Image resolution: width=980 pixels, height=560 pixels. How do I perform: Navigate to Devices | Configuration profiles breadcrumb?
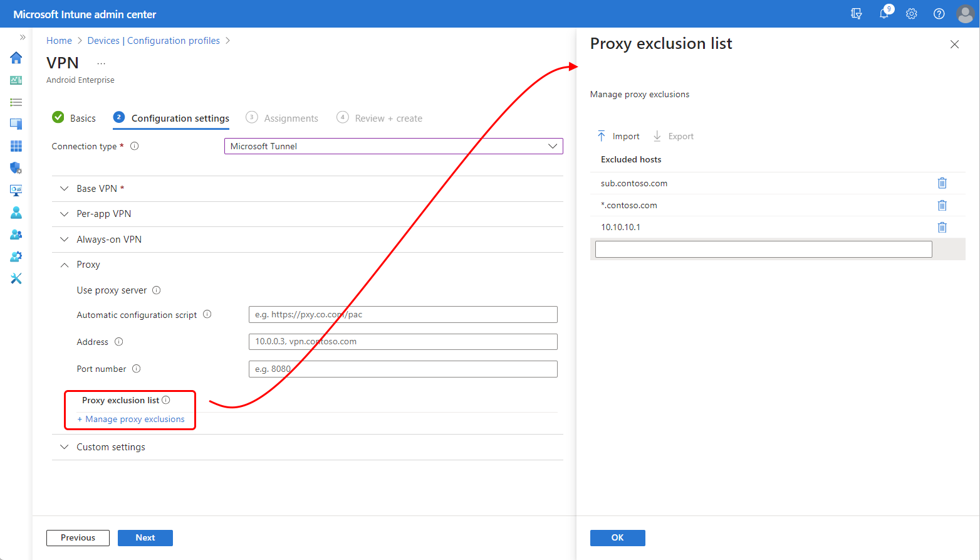tap(154, 41)
